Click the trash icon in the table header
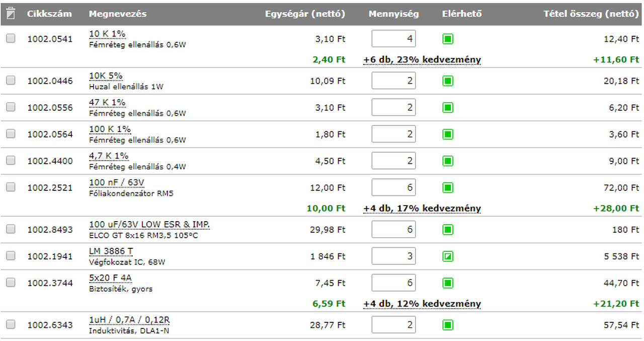The width and height of the screenshot is (644, 341). tap(11, 14)
